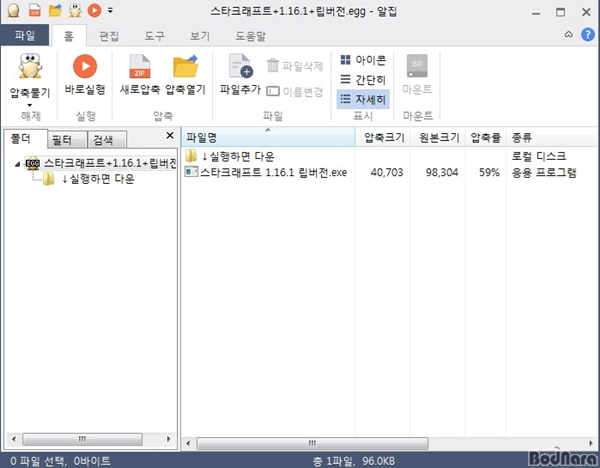Click the 파일삭제 trash button
This screenshot has height=468, width=600.
click(x=295, y=66)
